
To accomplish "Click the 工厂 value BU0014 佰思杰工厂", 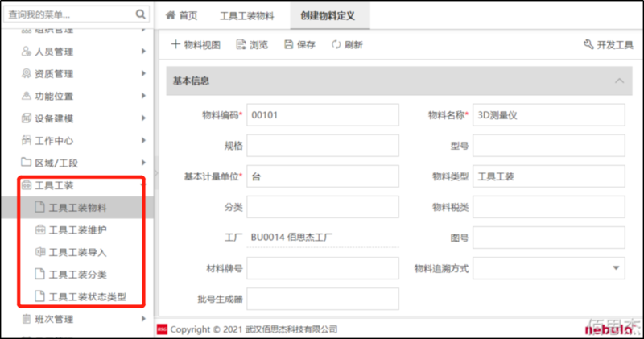I will tap(291, 237).
